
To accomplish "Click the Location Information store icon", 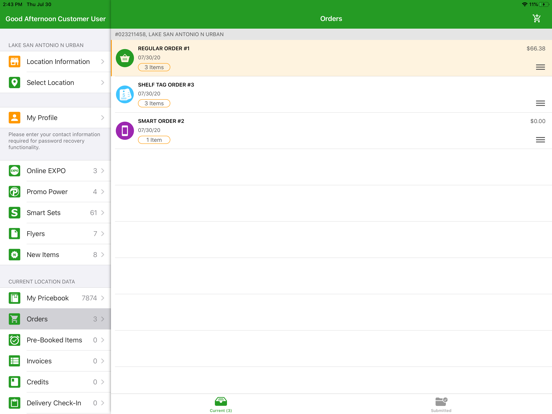I will (14, 62).
